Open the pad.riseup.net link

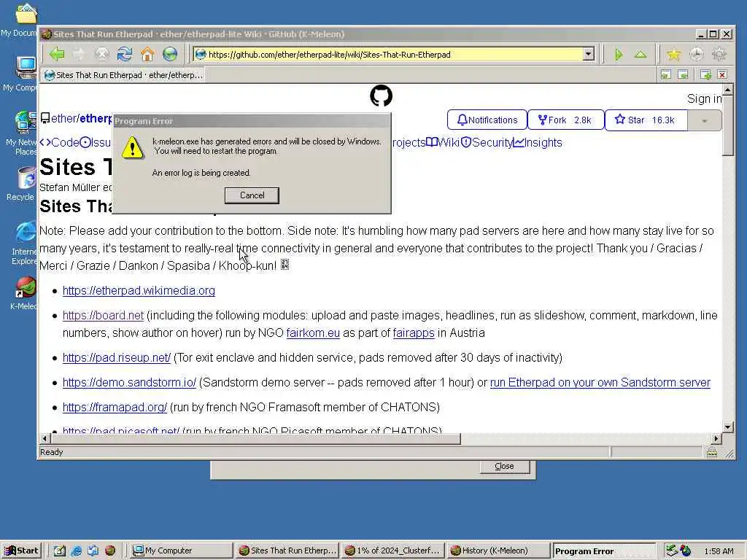116,357
